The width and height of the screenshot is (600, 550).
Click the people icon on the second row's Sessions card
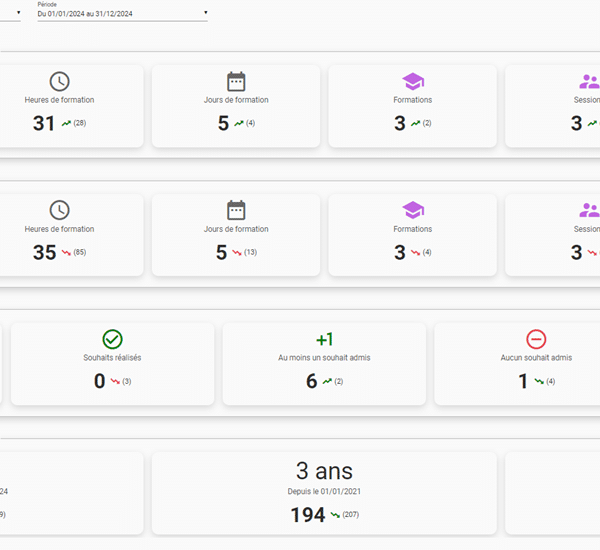pos(589,210)
